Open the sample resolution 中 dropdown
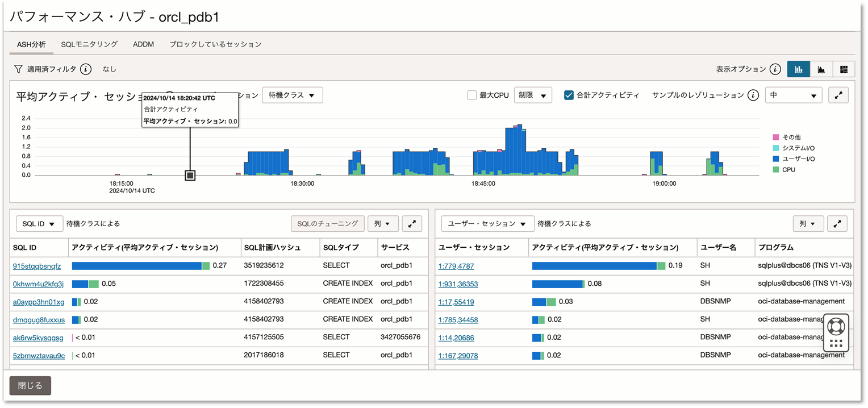 [x=793, y=95]
